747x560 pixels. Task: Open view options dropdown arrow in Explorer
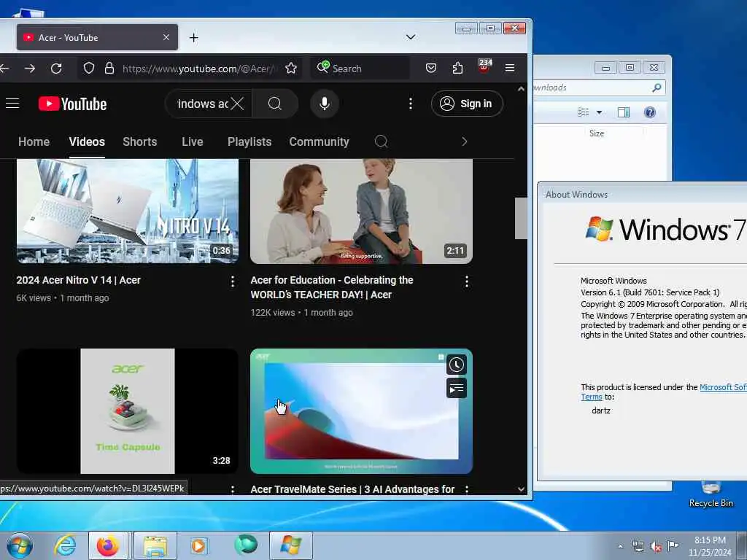600,112
